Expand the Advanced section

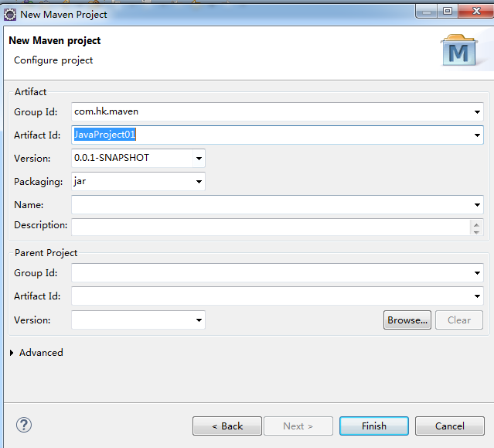tap(12, 353)
